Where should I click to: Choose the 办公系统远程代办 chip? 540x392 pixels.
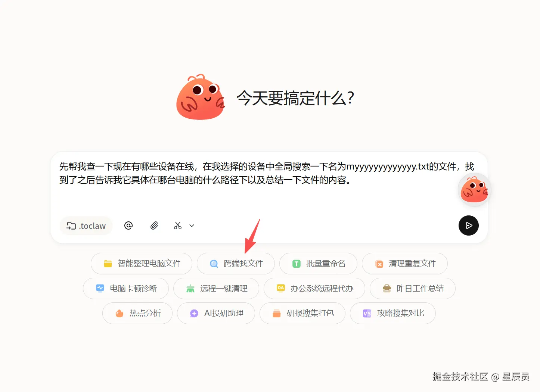[314, 288]
